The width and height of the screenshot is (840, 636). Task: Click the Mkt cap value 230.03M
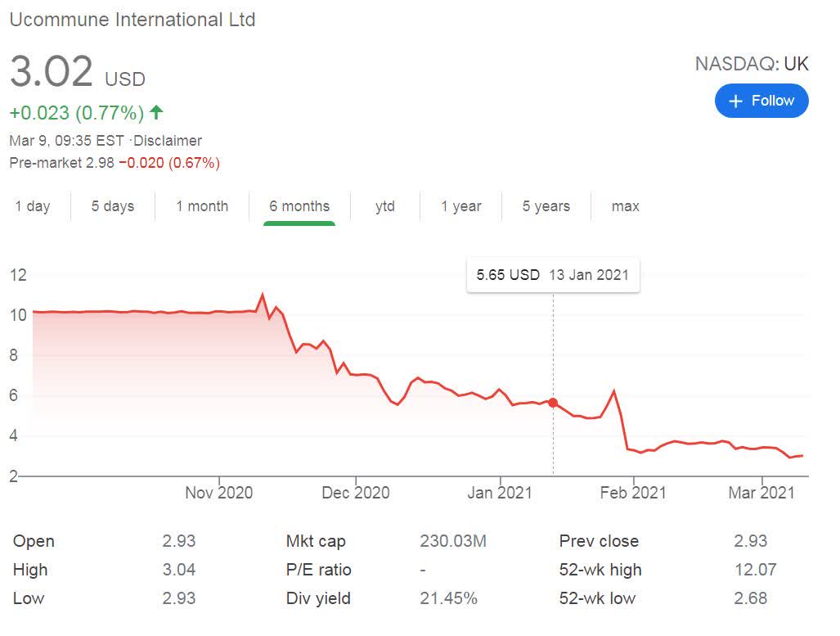(x=452, y=541)
